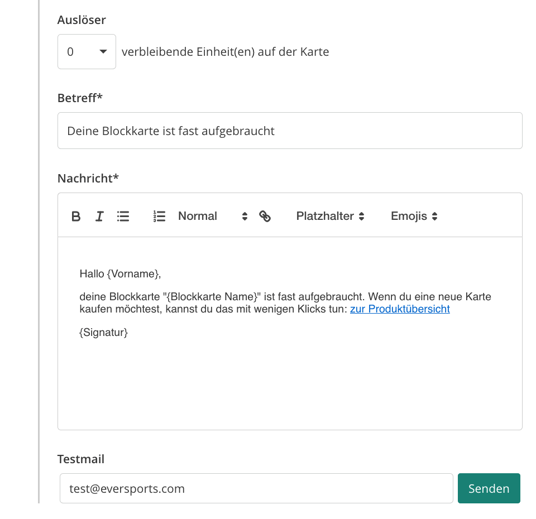Focus the Betreff subject input field

(x=290, y=131)
